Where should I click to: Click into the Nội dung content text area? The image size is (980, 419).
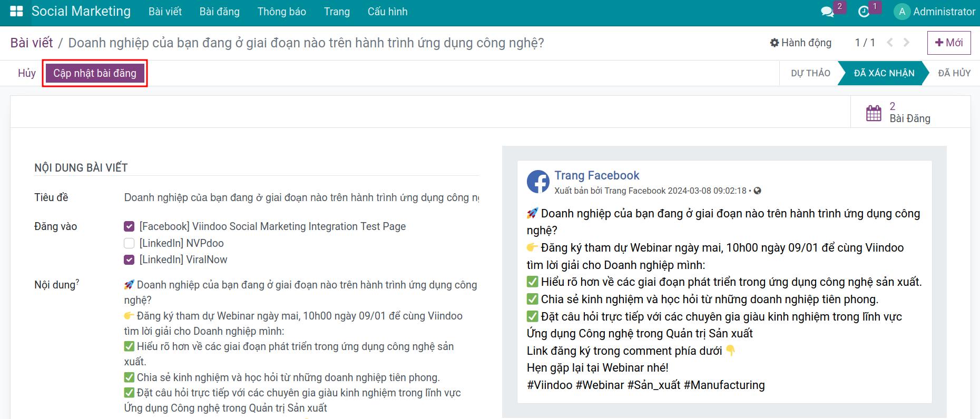(301, 347)
